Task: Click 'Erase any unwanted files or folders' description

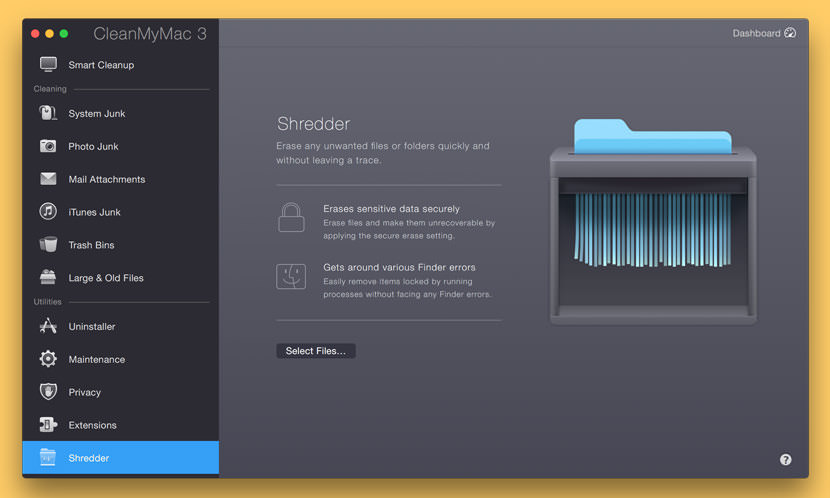Action: pos(383,152)
